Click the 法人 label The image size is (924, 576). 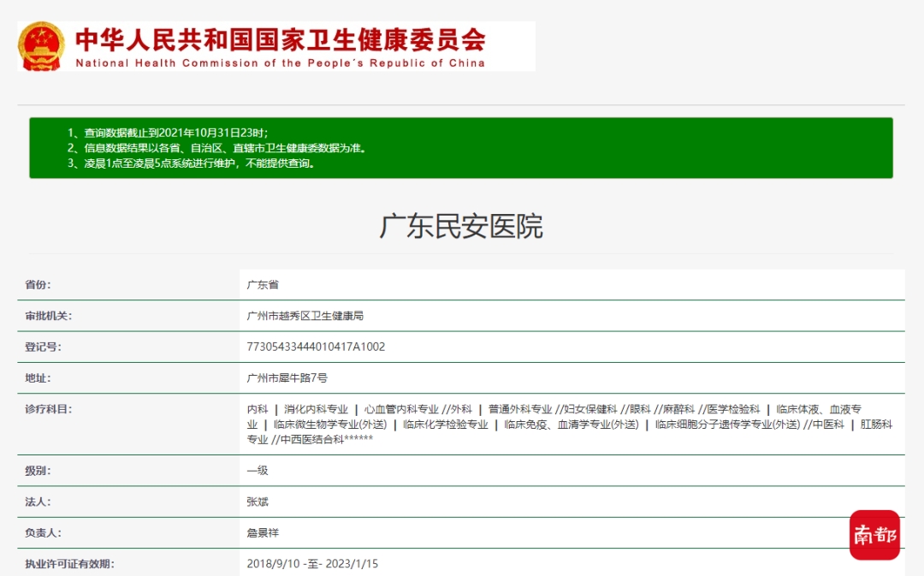click(x=38, y=502)
